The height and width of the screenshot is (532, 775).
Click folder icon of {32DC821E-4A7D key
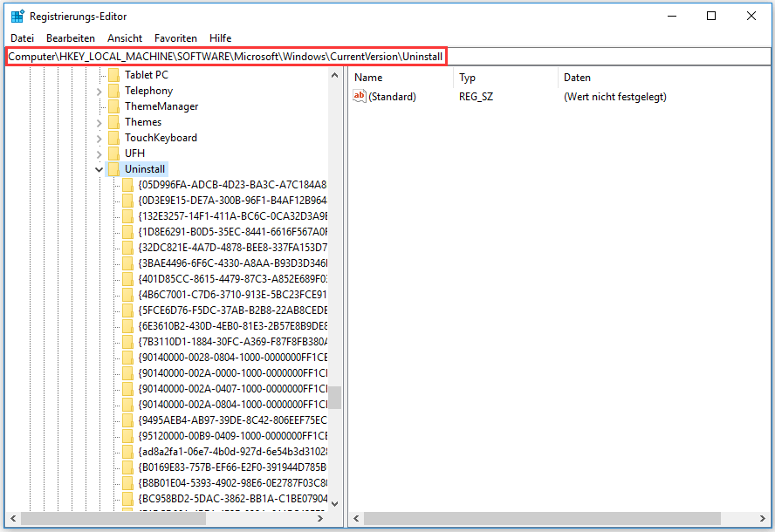127,248
